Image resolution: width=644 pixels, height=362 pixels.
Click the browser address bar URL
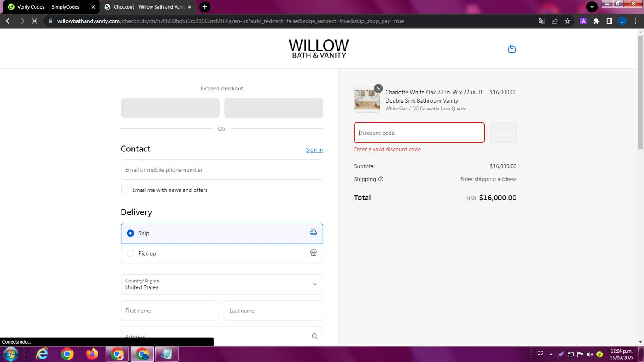point(231,21)
